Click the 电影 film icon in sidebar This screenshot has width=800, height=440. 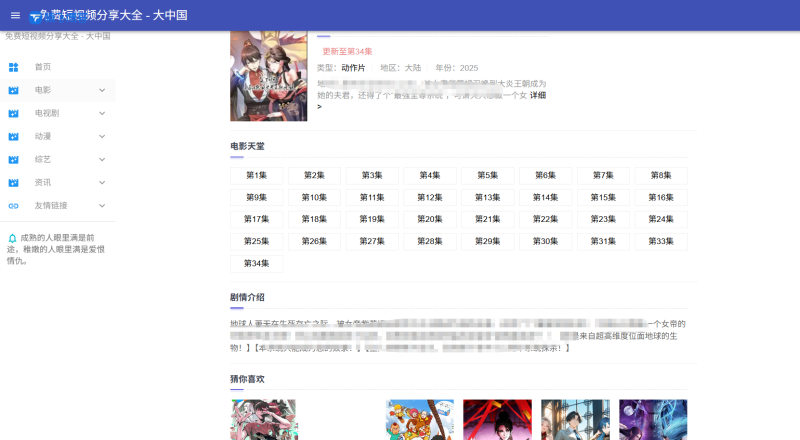pos(14,90)
